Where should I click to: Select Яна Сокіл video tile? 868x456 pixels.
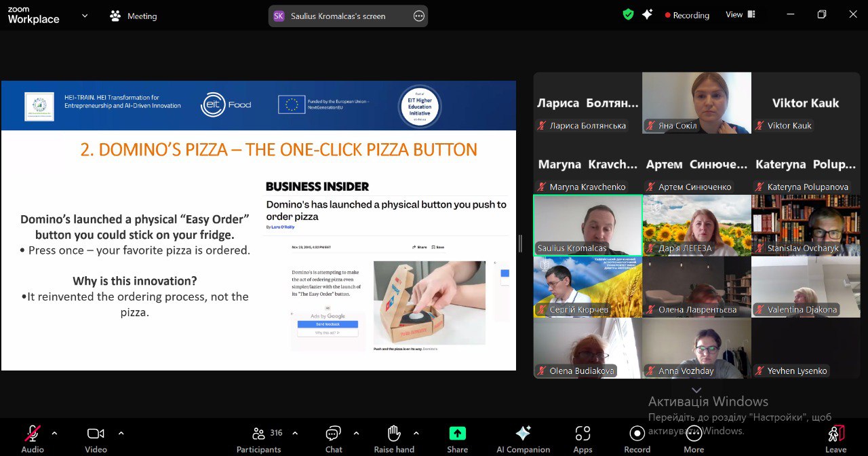coord(696,103)
